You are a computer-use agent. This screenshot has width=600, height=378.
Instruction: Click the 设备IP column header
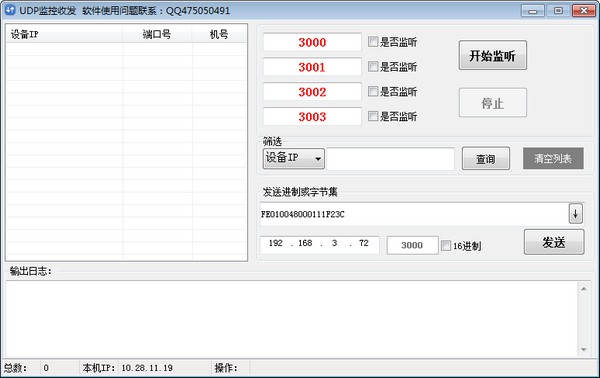coord(64,34)
